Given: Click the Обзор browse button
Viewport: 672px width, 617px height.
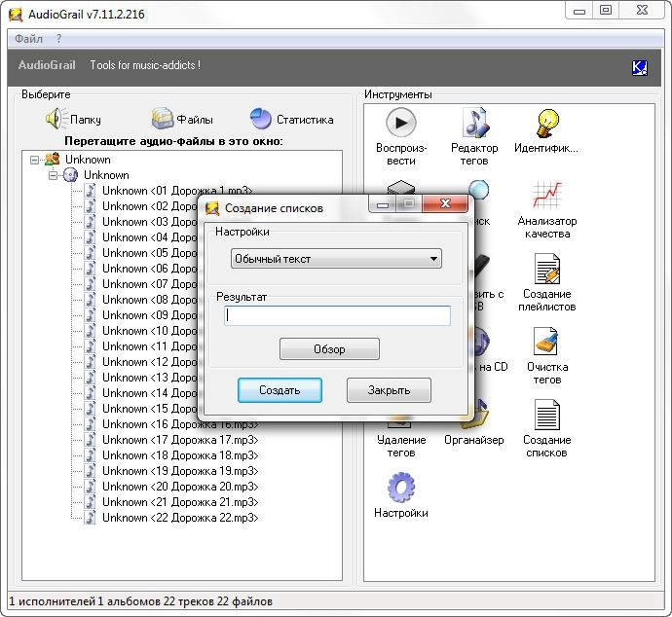Looking at the screenshot, I should (329, 349).
